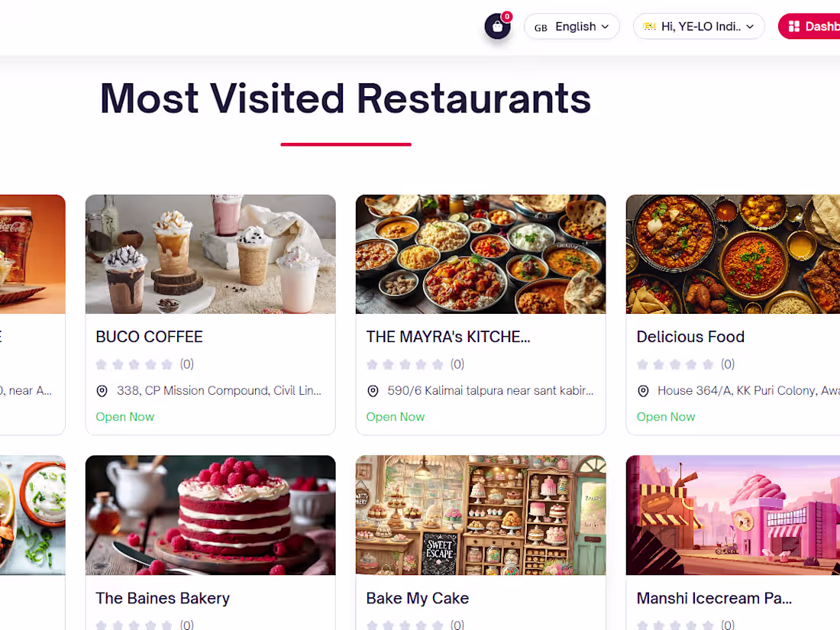840x630 pixels.
Task: Click the star rating under Delicious Food
Action: [x=675, y=364]
